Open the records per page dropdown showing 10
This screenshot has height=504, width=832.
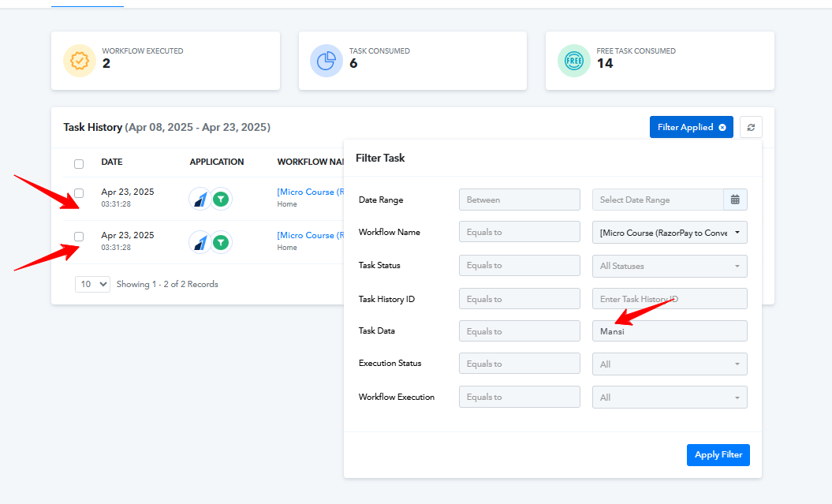(92, 285)
